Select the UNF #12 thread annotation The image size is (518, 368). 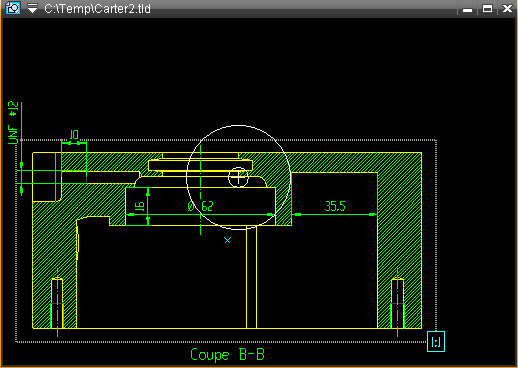(x=13, y=123)
